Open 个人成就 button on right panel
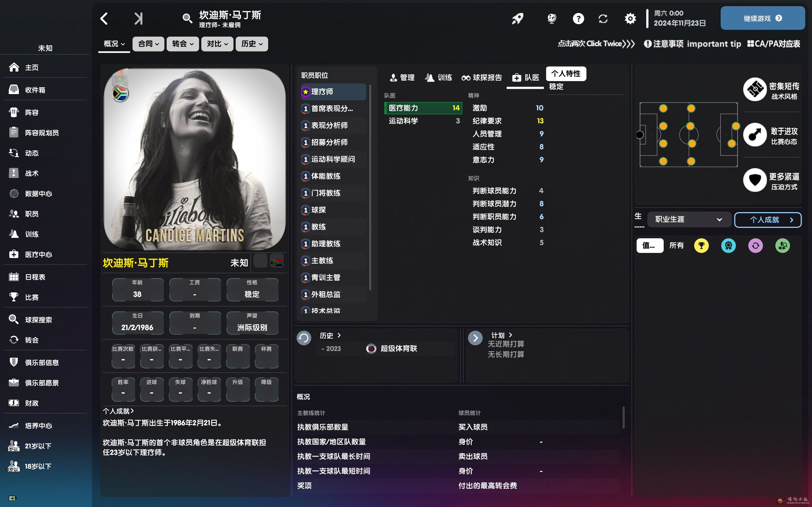 click(768, 220)
